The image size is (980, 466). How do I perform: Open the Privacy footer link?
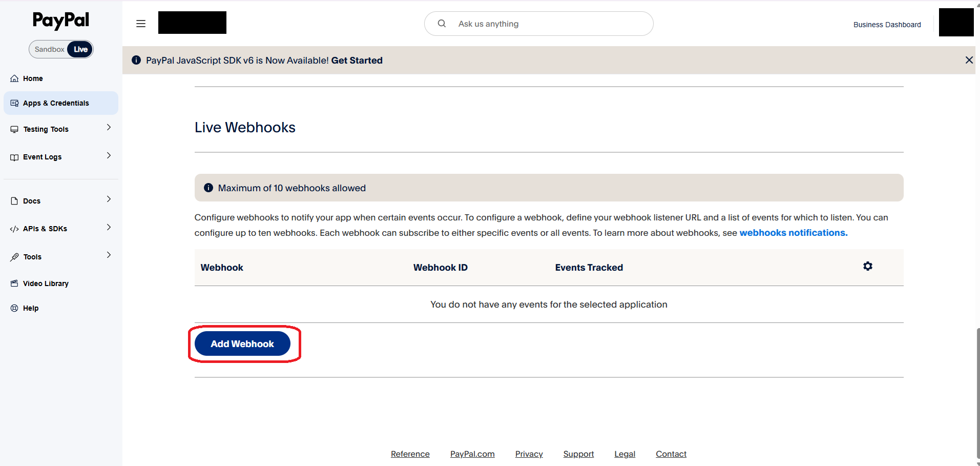pyautogui.click(x=529, y=454)
